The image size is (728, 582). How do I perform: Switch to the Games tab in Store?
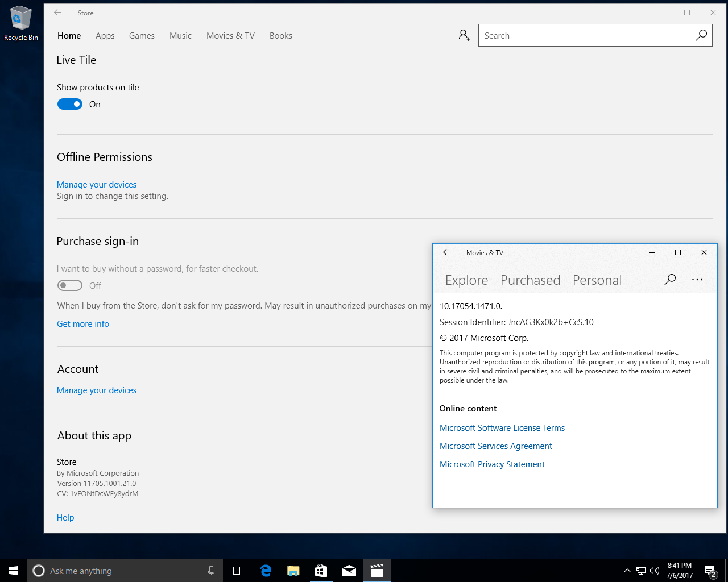pos(142,35)
